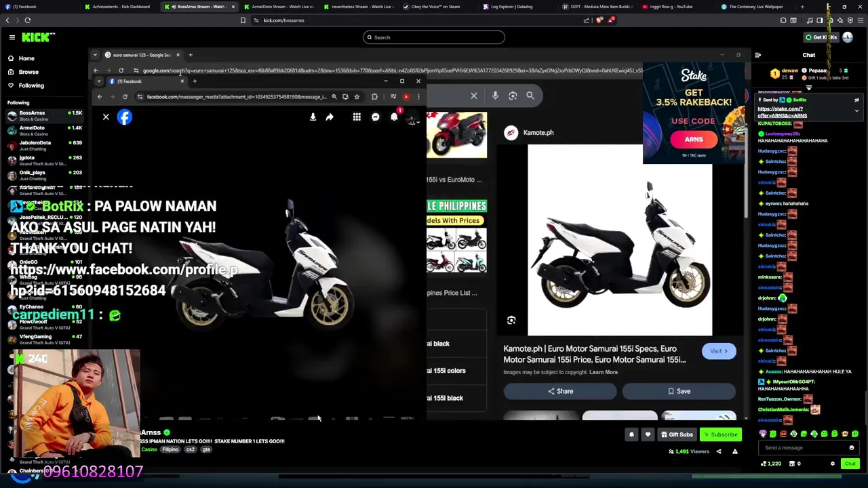Clear the Google search with the X
868x488 pixels.
(474, 96)
